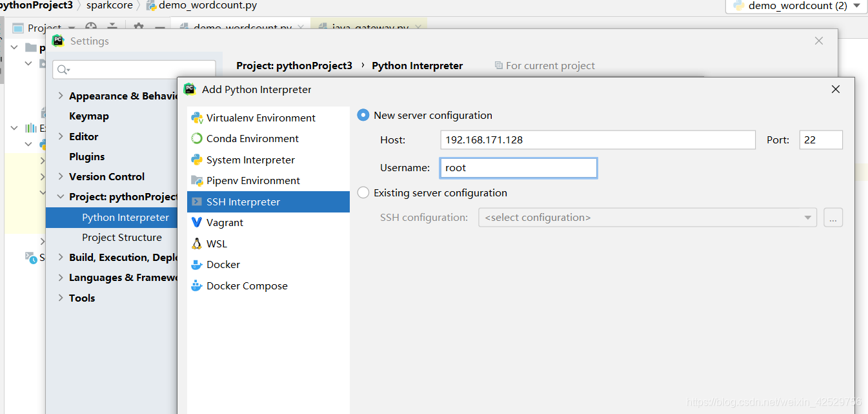Click browse '...' button next to SSH configuration
Image resolution: width=868 pixels, height=414 pixels.
click(833, 218)
